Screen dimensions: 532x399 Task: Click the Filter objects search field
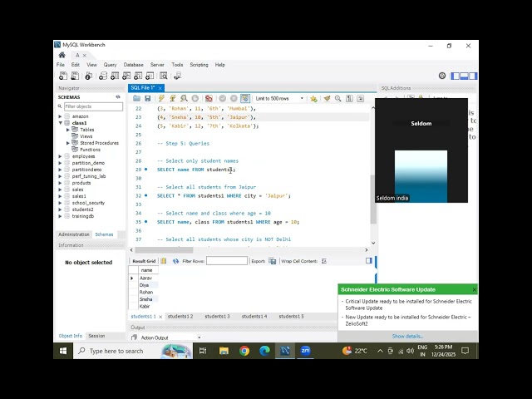coord(94,106)
